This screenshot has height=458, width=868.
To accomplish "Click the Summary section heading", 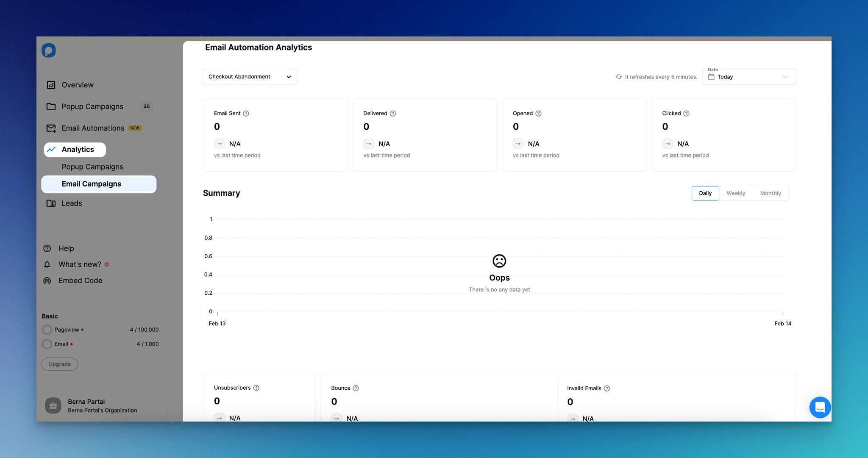I will pyautogui.click(x=221, y=193).
